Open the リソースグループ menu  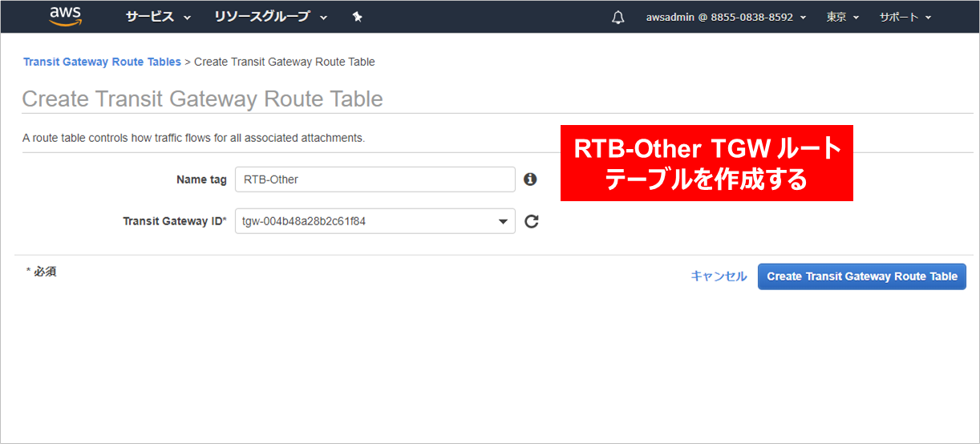pyautogui.click(x=270, y=17)
